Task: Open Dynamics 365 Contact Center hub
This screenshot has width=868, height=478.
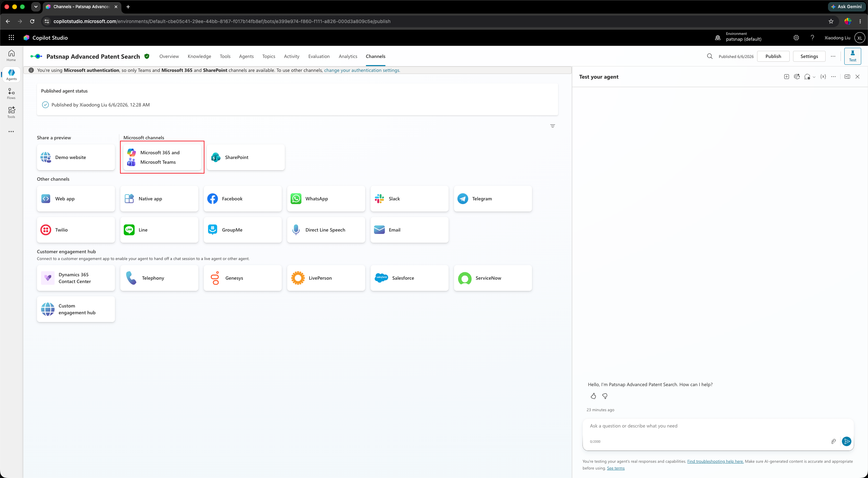Action: coord(76,278)
